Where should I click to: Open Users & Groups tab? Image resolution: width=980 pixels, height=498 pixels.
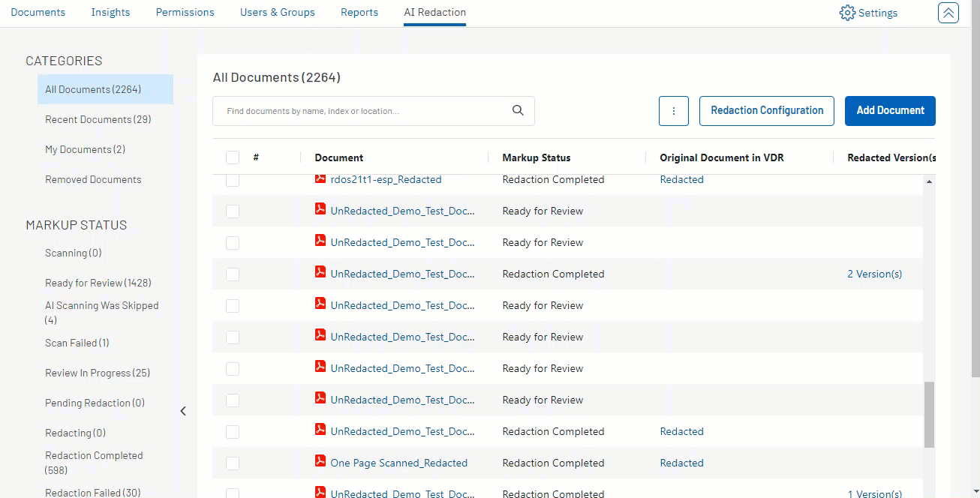pyautogui.click(x=278, y=12)
